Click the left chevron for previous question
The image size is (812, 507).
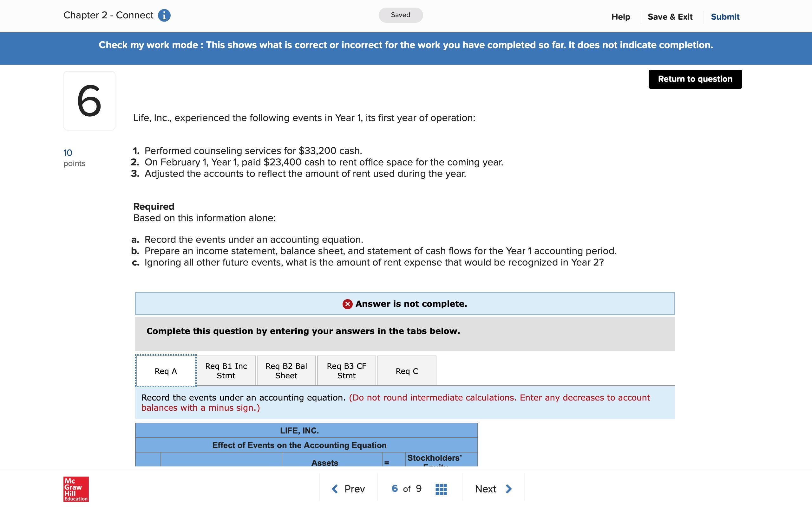tap(335, 489)
